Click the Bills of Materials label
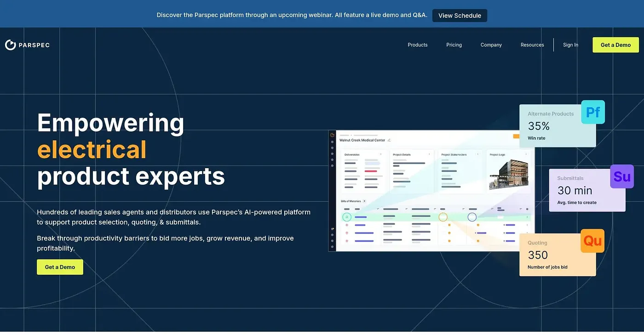 click(351, 201)
